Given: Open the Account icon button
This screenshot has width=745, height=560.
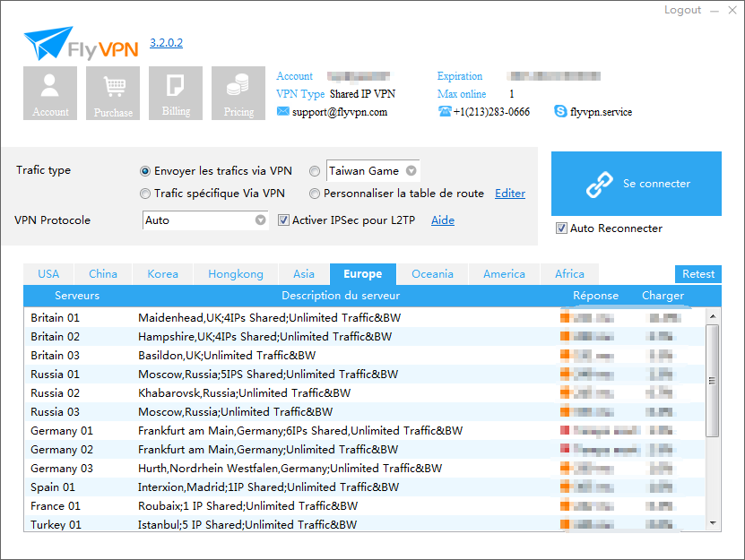Looking at the screenshot, I should [50, 93].
